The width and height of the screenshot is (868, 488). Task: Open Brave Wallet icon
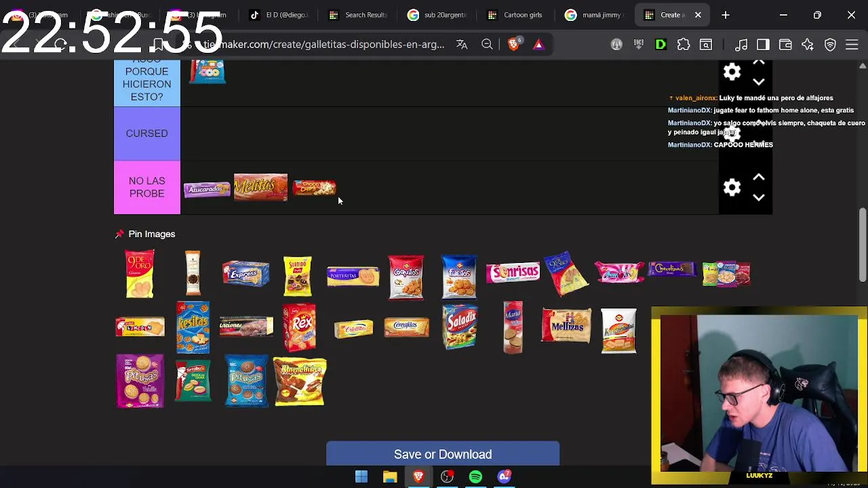point(785,45)
